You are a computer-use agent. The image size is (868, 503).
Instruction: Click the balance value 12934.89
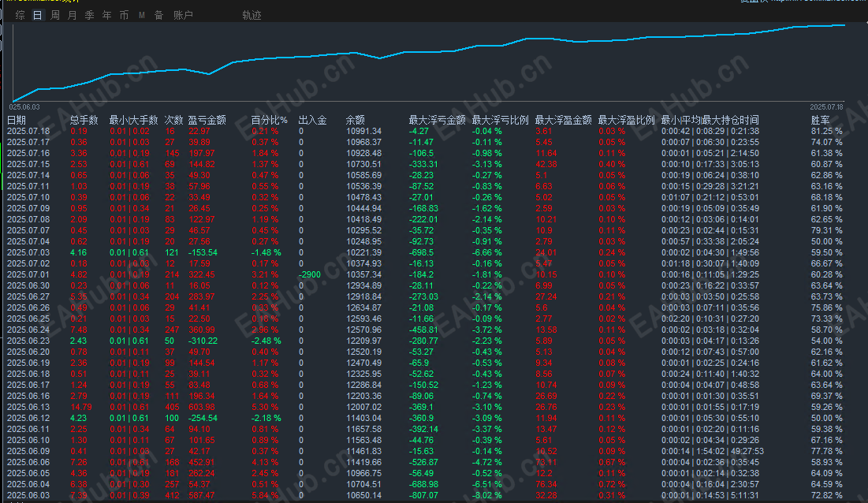click(x=363, y=285)
